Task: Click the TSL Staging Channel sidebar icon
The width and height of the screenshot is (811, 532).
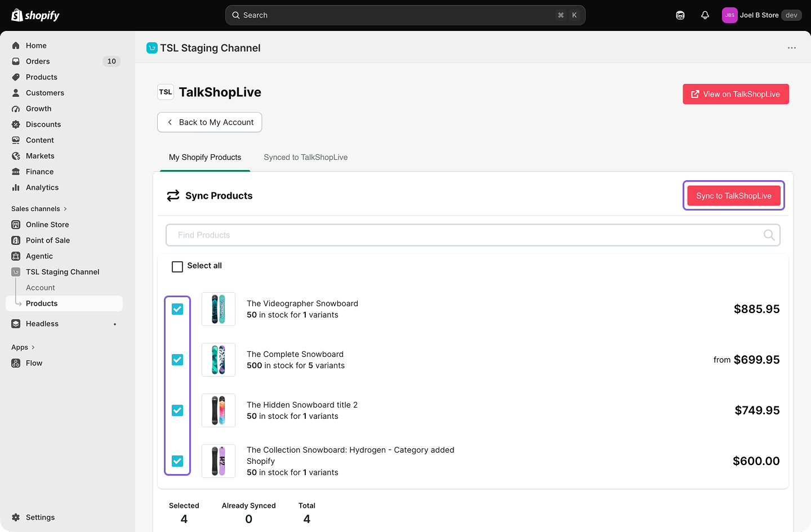Action: pyautogui.click(x=16, y=272)
